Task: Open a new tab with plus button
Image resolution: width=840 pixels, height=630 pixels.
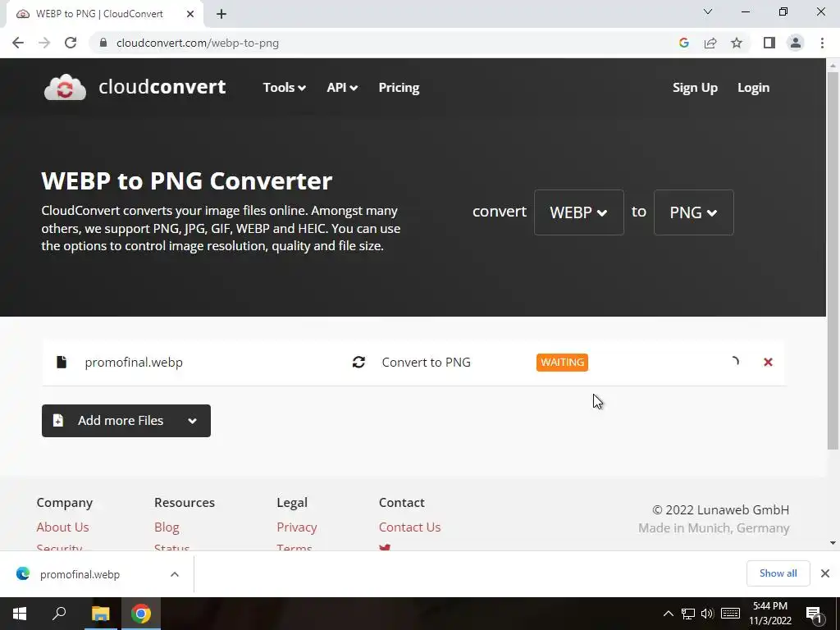Action: (x=221, y=14)
